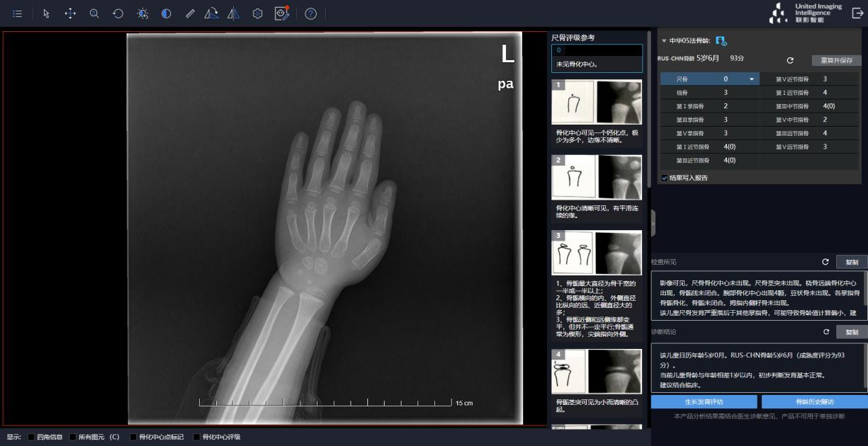Image resolution: width=868 pixels, height=446 pixels.
Task: Enable the 骨化中心点标记 checkbox
Action: pos(133,437)
